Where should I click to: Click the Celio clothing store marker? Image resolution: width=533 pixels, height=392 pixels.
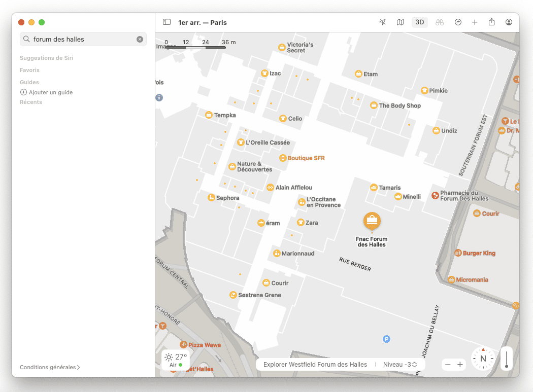click(283, 118)
